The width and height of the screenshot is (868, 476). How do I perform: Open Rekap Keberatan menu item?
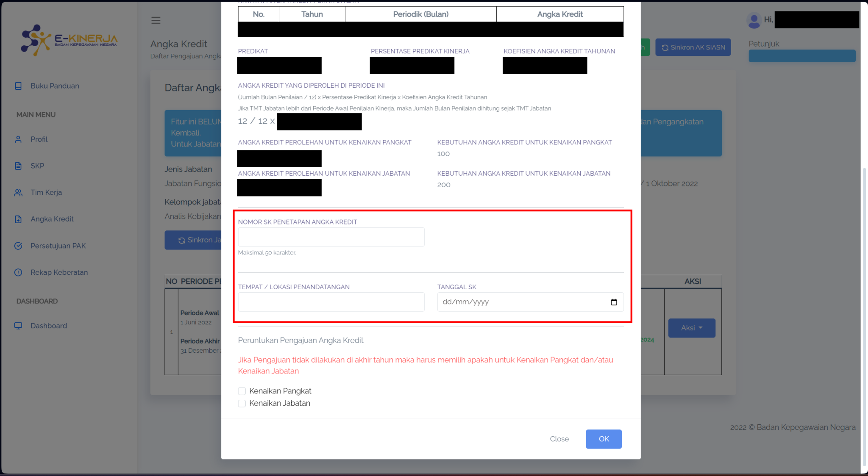coord(59,273)
